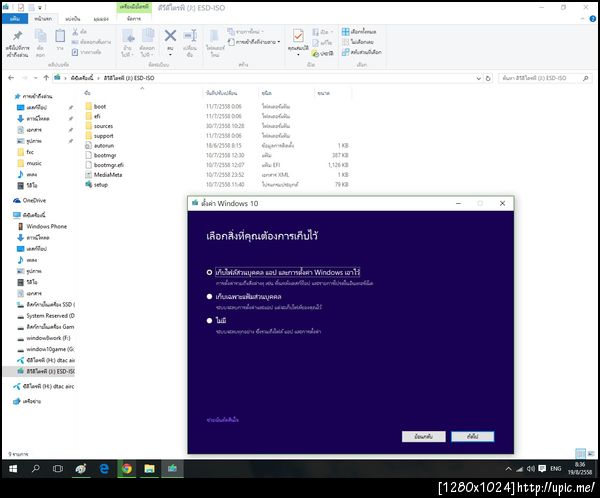Click the Back arrow in Explorer
The image size is (600, 498).
pos(11,78)
